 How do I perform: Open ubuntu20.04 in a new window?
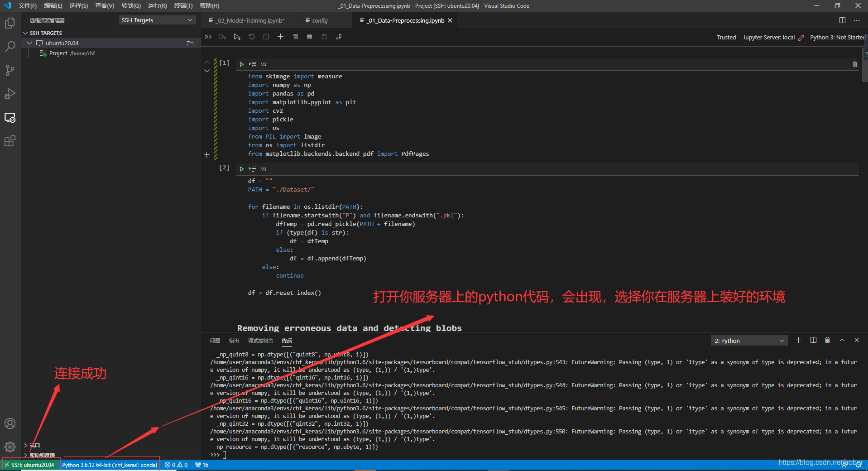190,43
